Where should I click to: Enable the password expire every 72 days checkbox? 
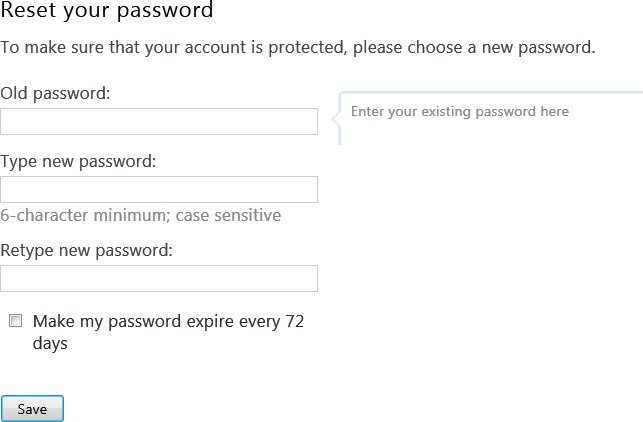coord(15,321)
